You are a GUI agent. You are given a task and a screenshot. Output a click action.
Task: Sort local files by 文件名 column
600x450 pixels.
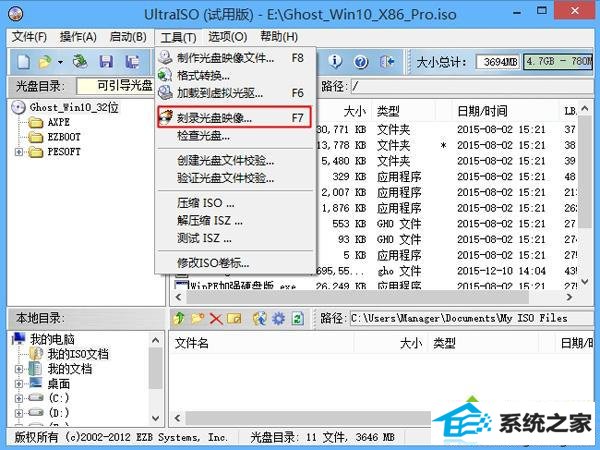point(262,343)
